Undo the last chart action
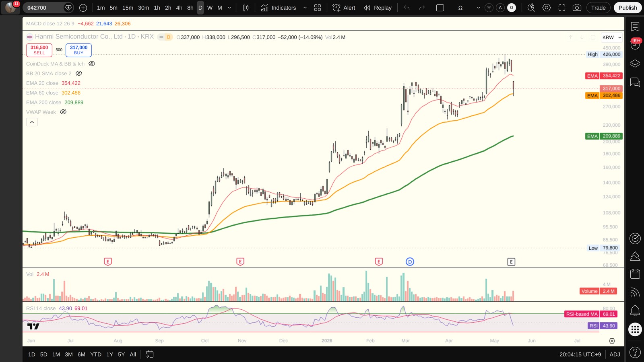This screenshot has width=644, height=362. tap(407, 8)
